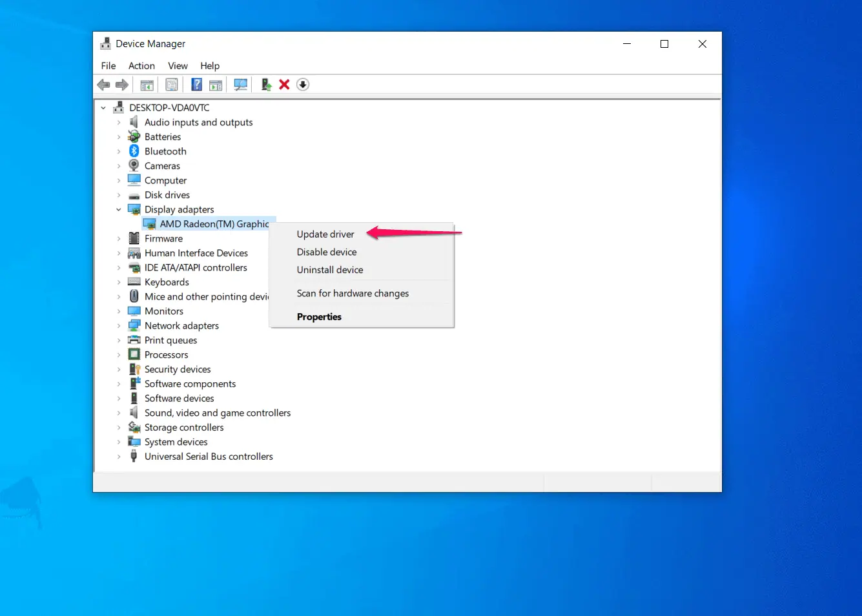Open the File menu
The width and height of the screenshot is (862, 616).
[x=108, y=66]
